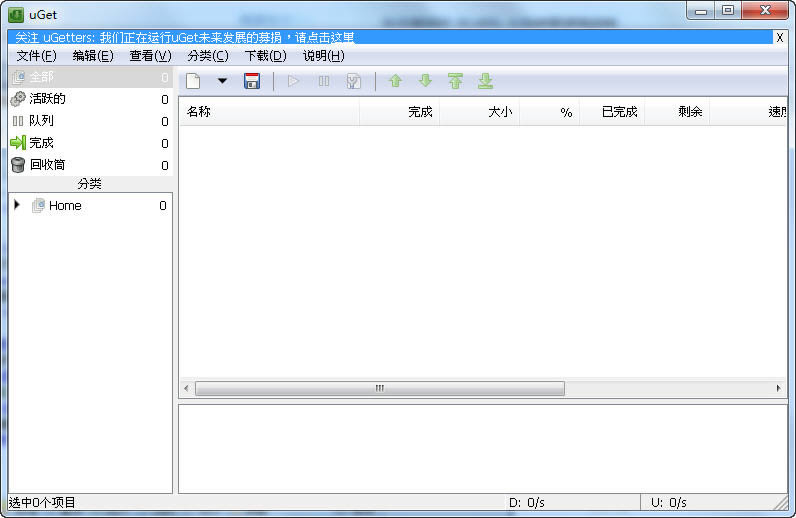
Task: Click the 分类 section header
Action: click(90, 184)
